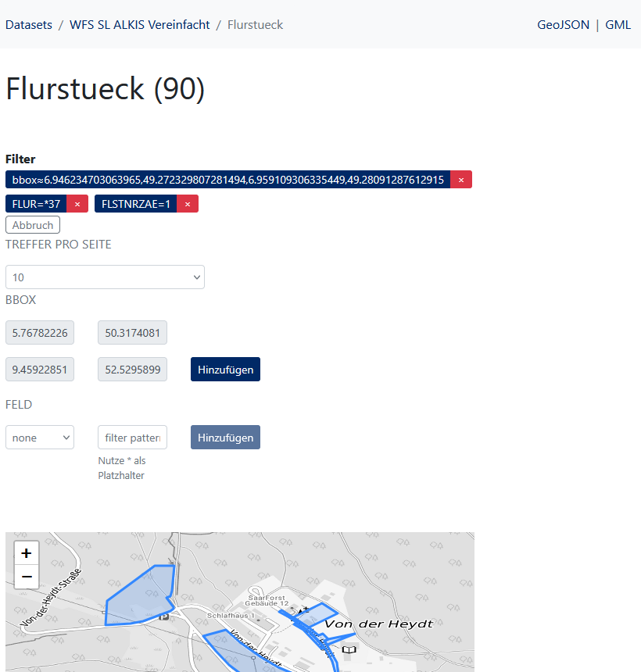Screen dimensions: 641x672
Task: Add the BBOX filter with Hinzufügen
Action: pos(225,370)
